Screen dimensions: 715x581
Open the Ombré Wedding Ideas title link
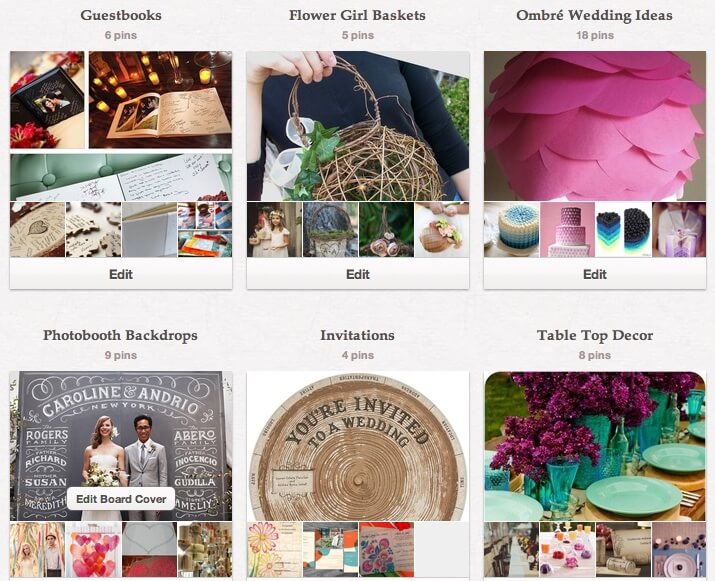coord(595,15)
